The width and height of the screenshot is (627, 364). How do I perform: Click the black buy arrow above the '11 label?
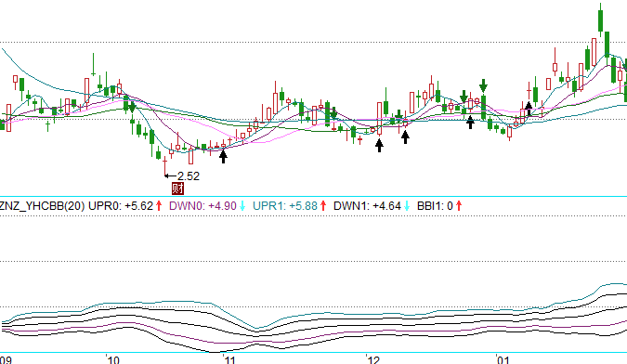223,156
